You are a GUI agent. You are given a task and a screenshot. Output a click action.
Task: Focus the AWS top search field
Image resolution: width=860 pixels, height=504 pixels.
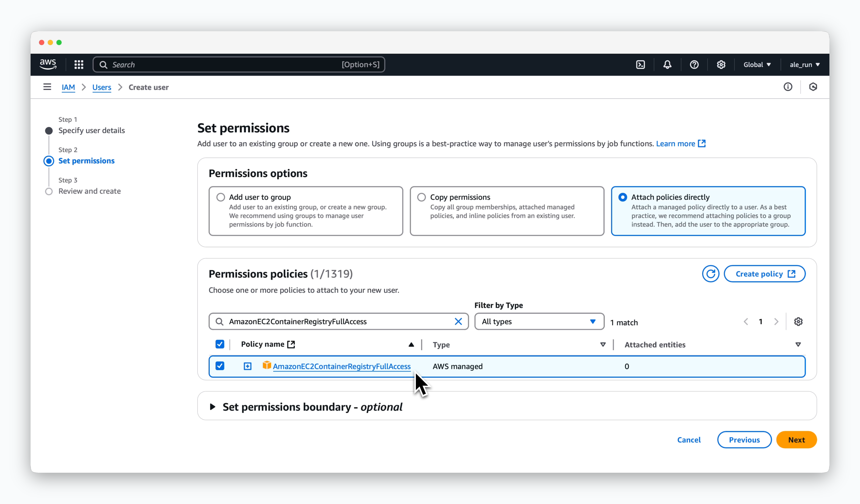coord(239,64)
